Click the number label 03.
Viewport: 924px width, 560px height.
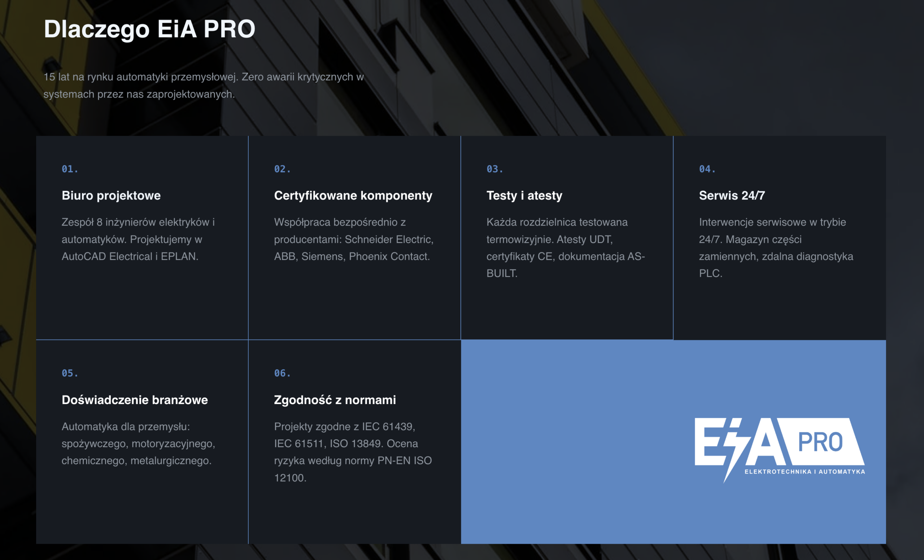click(x=494, y=169)
